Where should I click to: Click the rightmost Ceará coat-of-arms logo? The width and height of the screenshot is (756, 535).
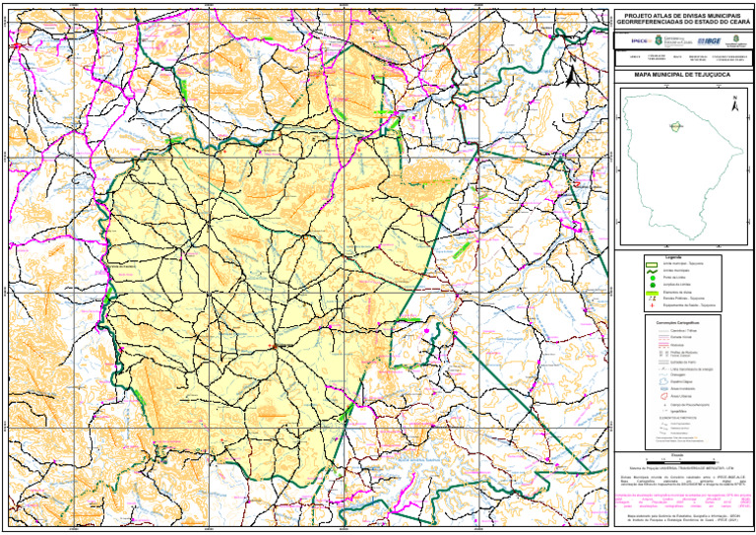tap(735, 38)
